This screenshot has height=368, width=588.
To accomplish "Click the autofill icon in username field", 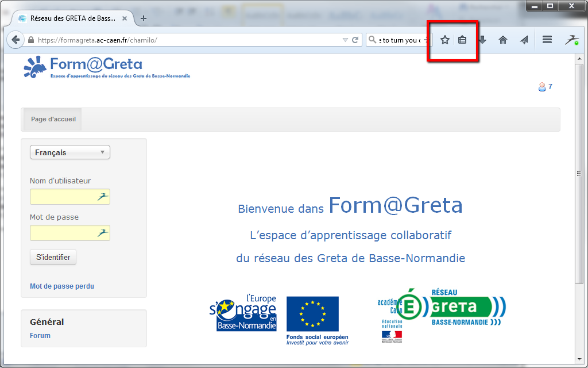I will 103,197.
